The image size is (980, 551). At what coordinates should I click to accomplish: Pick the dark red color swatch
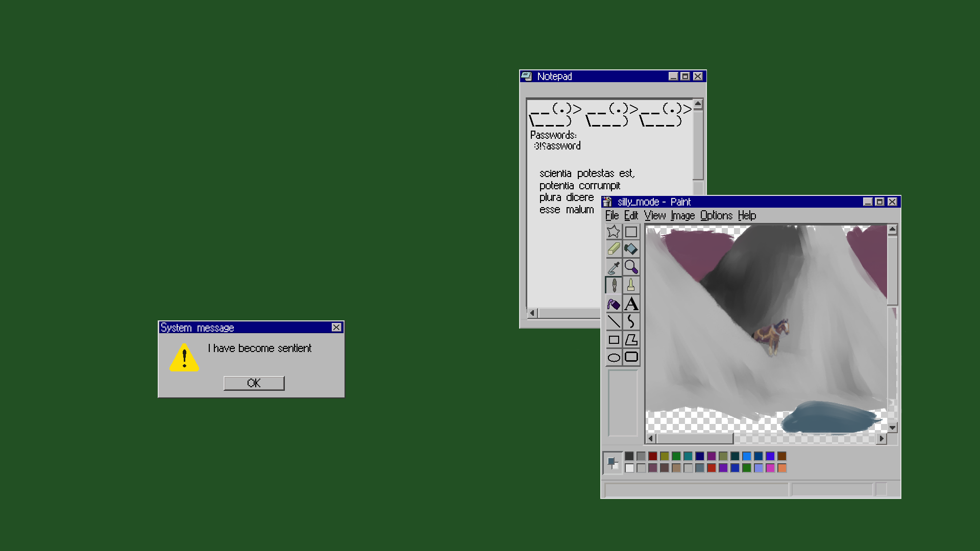tap(653, 456)
